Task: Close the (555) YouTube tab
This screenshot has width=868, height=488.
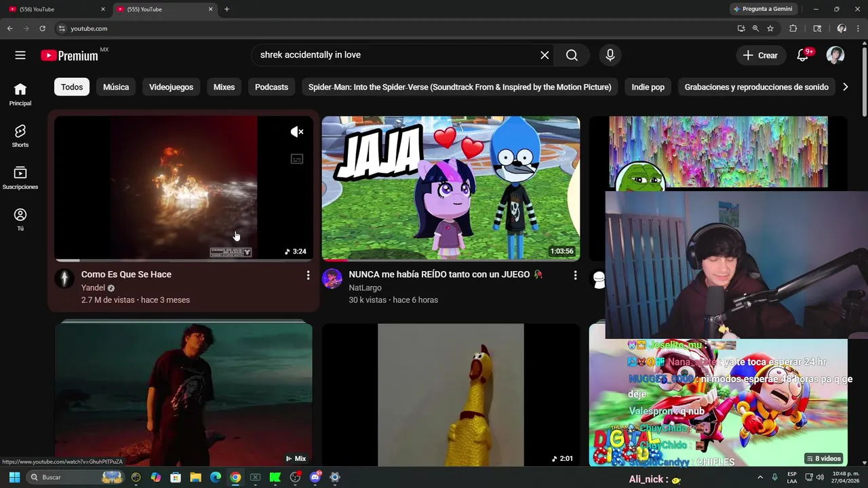Action: pos(210,9)
